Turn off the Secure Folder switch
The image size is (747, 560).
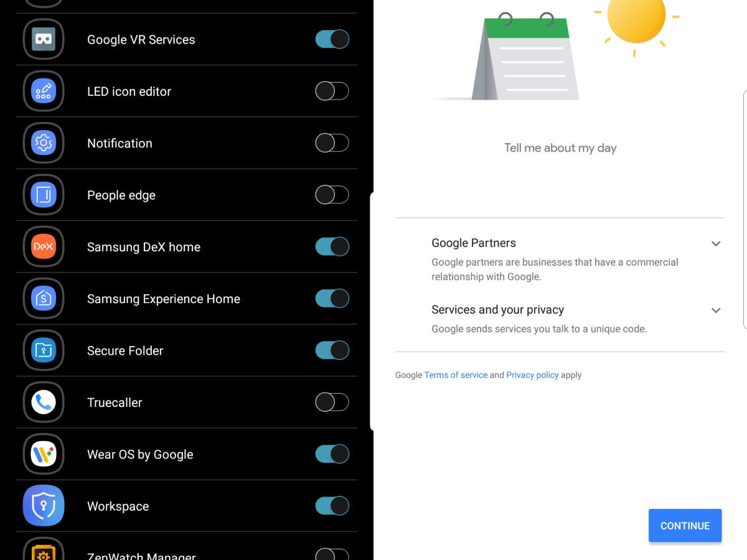pyautogui.click(x=332, y=350)
